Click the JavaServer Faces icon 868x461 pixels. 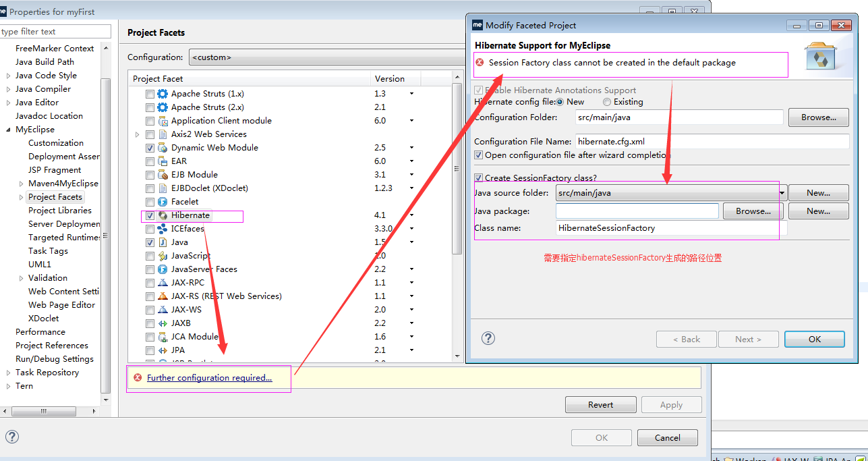pos(163,269)
